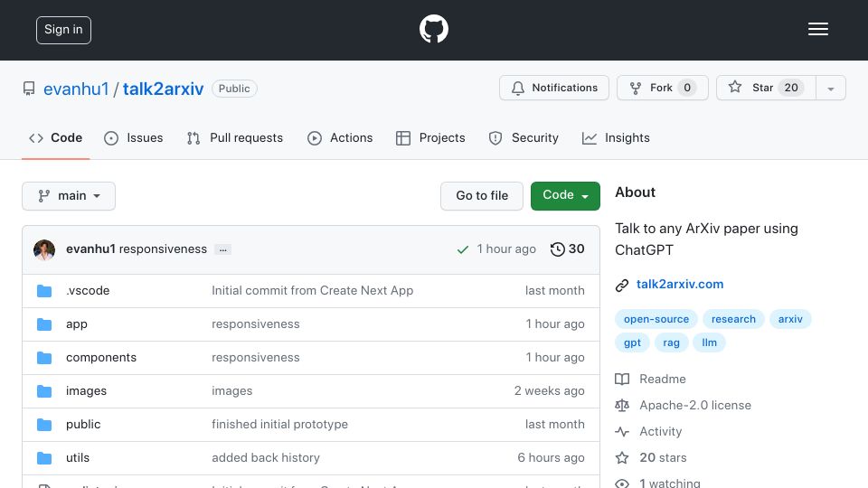Viewport: 868px width, 488px height.
Task: Select the llm topic tag
Action: click(709, 343)
